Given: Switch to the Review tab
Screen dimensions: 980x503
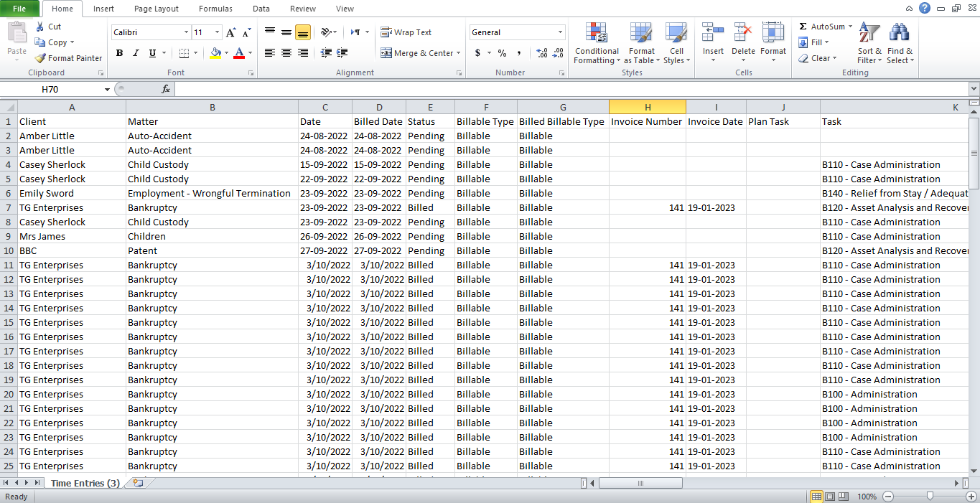Looking at the screenshot, I should coord(303,9).
